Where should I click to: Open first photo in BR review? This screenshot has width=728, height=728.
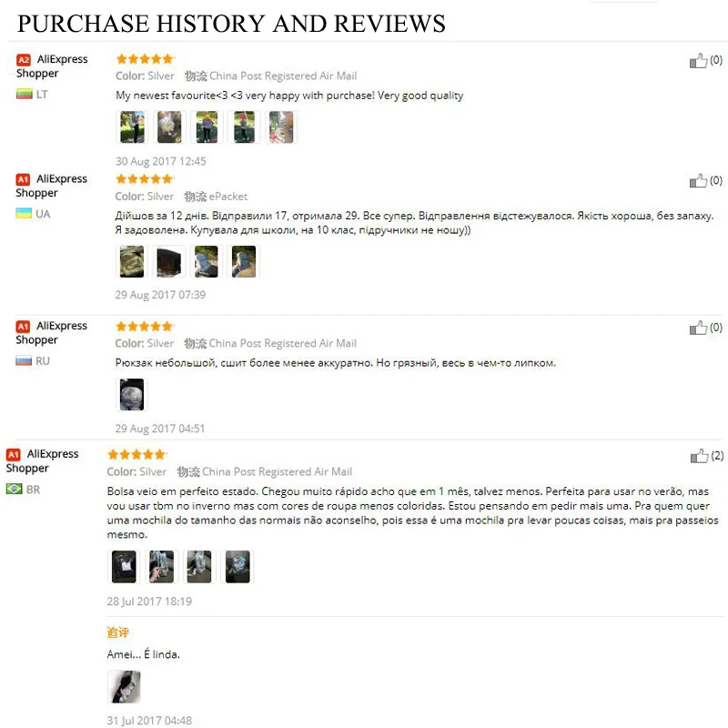pyautogui.click(x=124, y=566)
